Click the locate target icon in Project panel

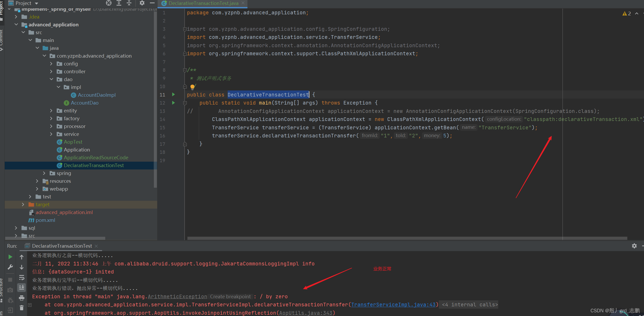(108, 3)
